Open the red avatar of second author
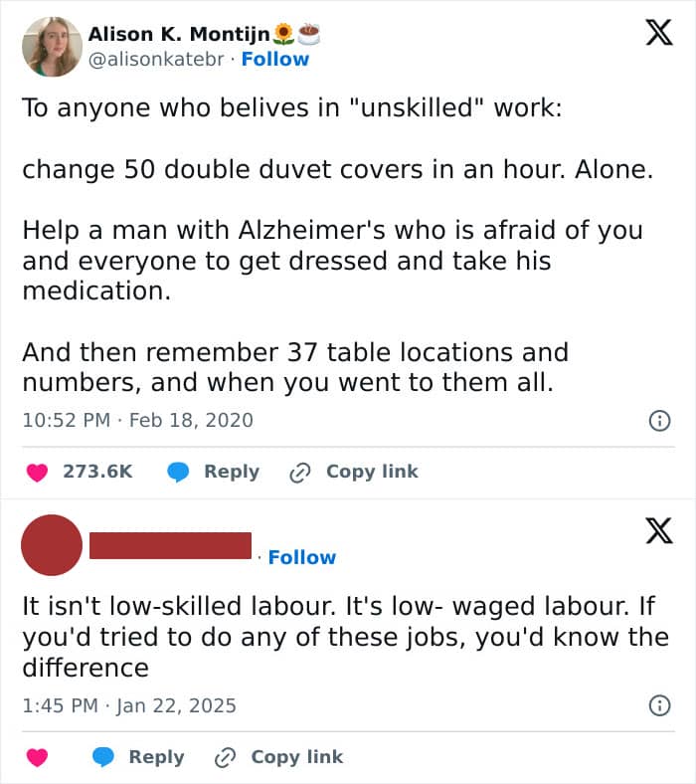This screenshot has height=784, width=696. coord(52,545)
